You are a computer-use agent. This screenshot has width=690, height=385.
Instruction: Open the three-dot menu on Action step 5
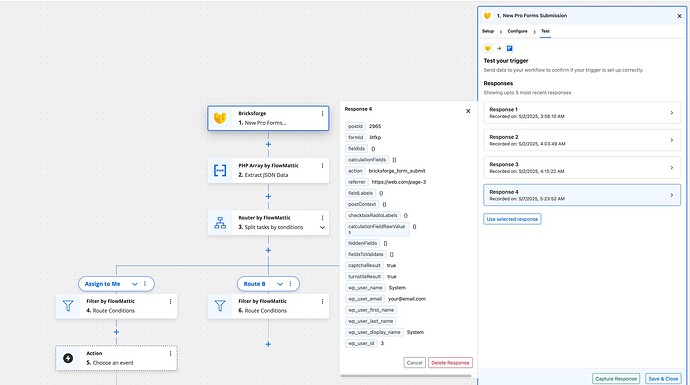tap(170, 353)
